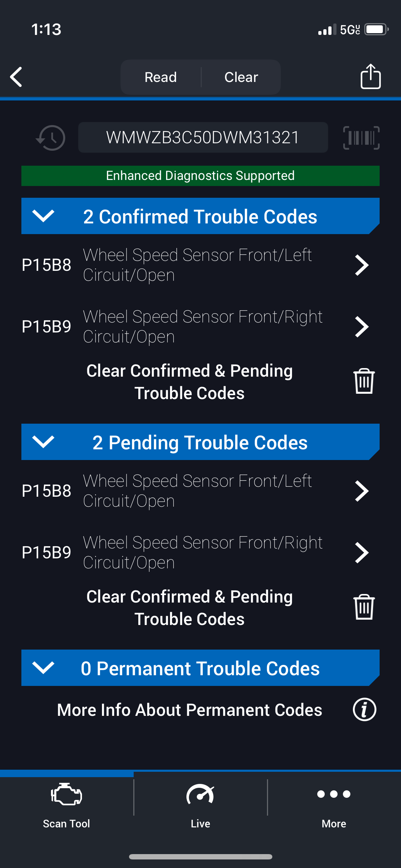Select the Read segment button
Viewport: 401px width, 868px height.
pos(161,77)
